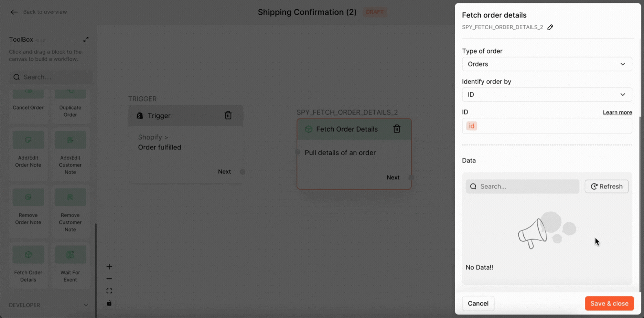
Task: Click the ToolBox scrollbar
Action: pyautogui.click(x=96, y=270)
